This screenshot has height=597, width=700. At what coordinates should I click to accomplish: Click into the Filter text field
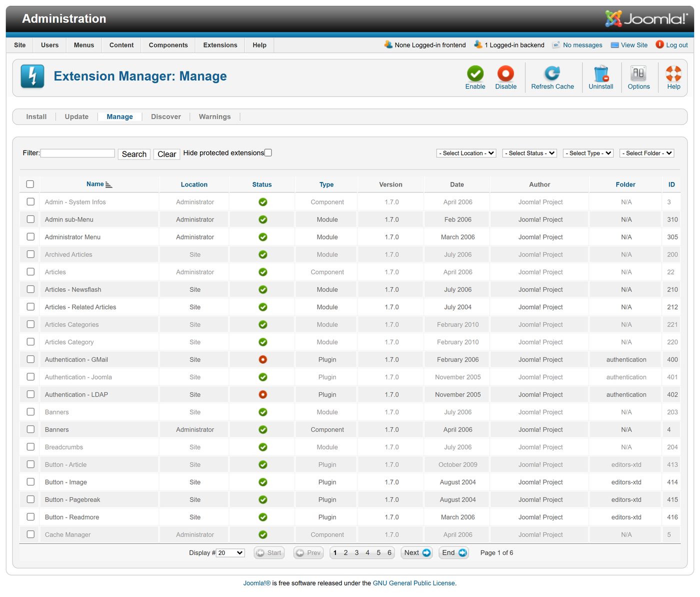pos(77,153)
